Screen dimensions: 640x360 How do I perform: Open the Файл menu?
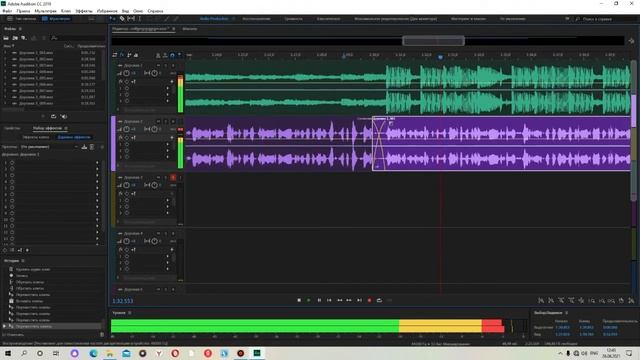[7, 11]
